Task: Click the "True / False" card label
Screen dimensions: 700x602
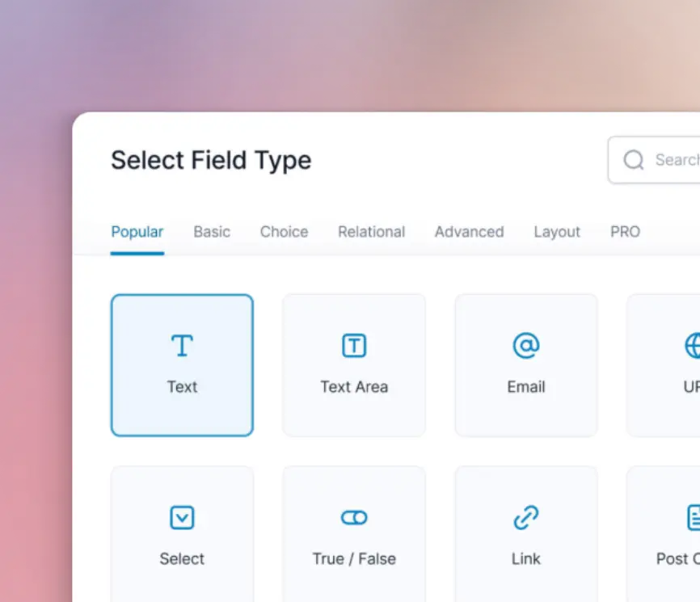Action: click(x=354, y=558)
